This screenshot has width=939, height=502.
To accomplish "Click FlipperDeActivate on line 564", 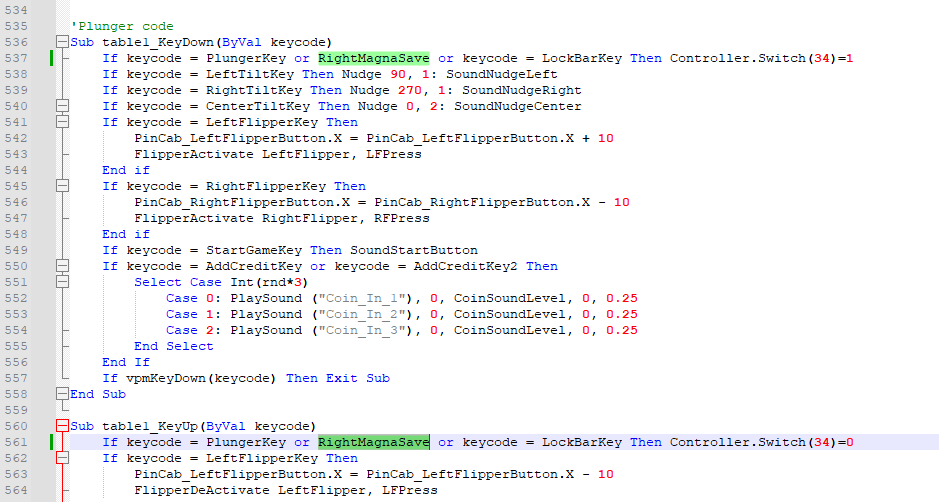I will tap(202, 490).
